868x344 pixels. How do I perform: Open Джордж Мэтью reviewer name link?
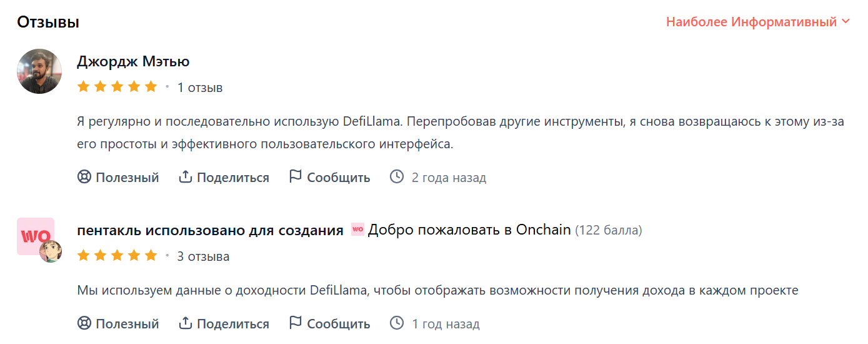133,62
